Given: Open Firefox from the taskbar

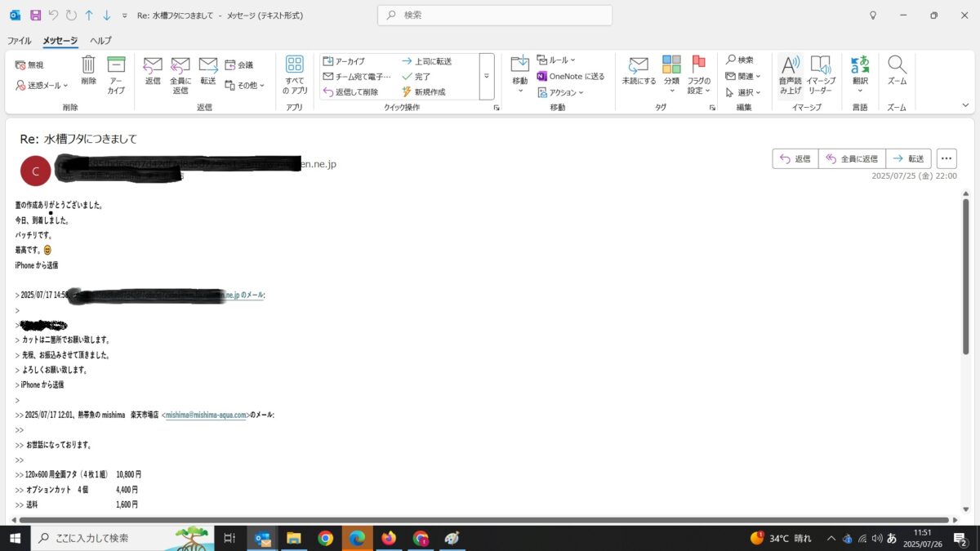Looking at the screenshot, I should click(389, 538).
